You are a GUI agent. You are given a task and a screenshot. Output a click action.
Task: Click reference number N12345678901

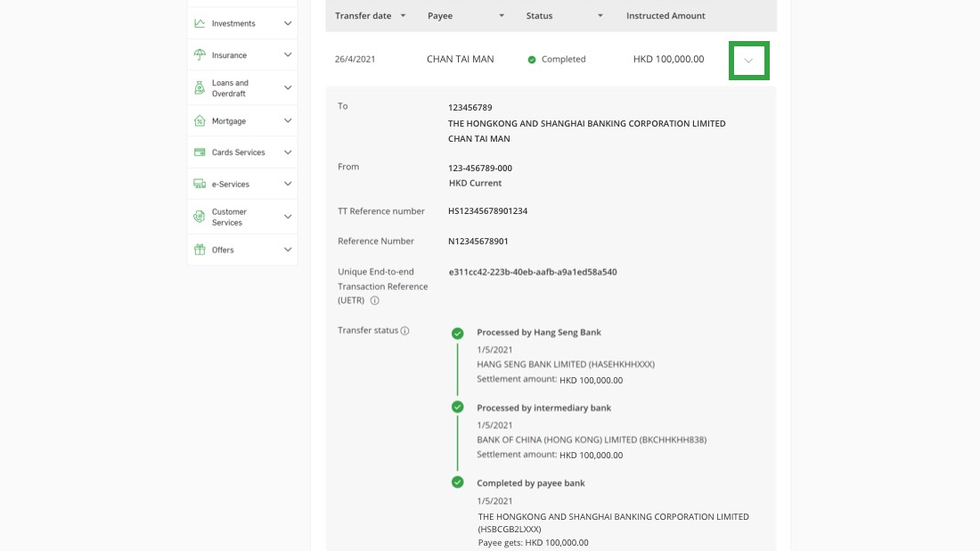478,241
